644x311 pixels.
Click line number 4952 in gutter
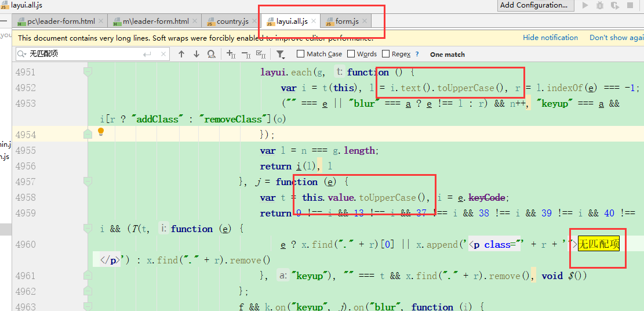point(26,88)
